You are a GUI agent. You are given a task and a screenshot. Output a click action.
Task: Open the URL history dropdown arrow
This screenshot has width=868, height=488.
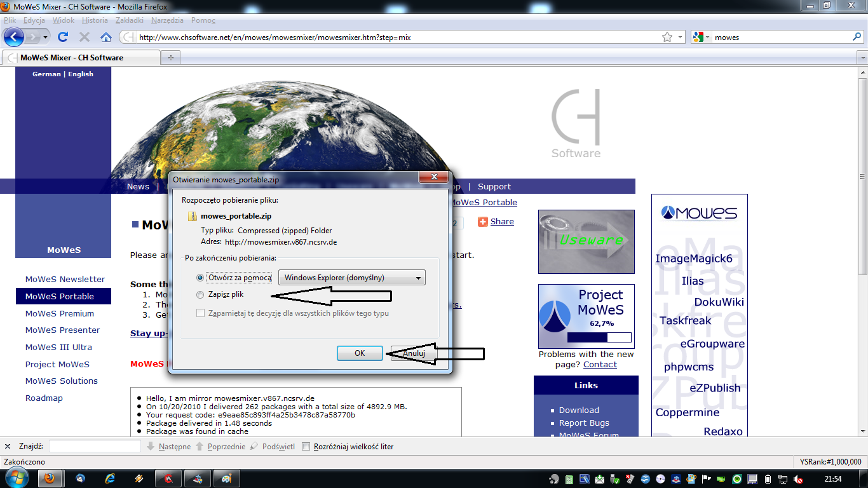(680, 37)
